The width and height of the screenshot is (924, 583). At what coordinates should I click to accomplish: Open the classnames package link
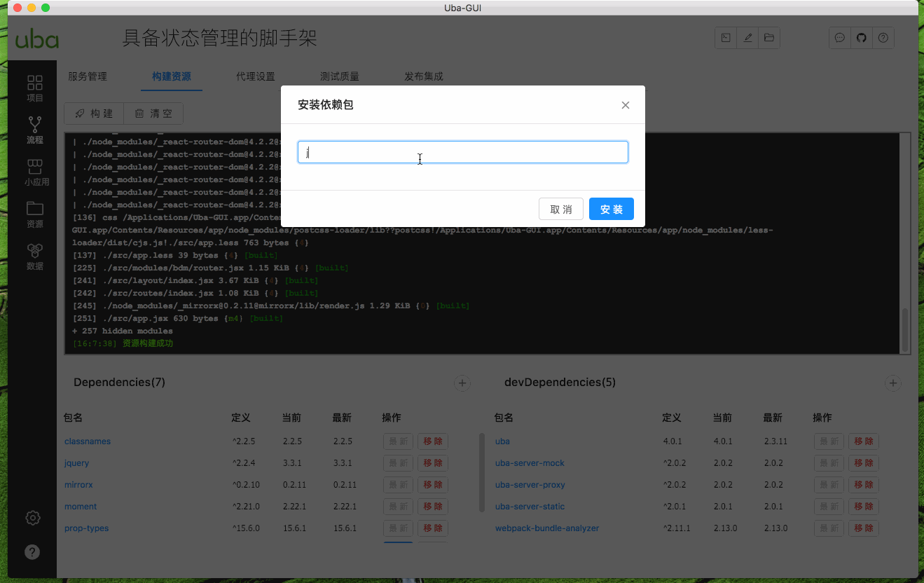tap(88, 441)
